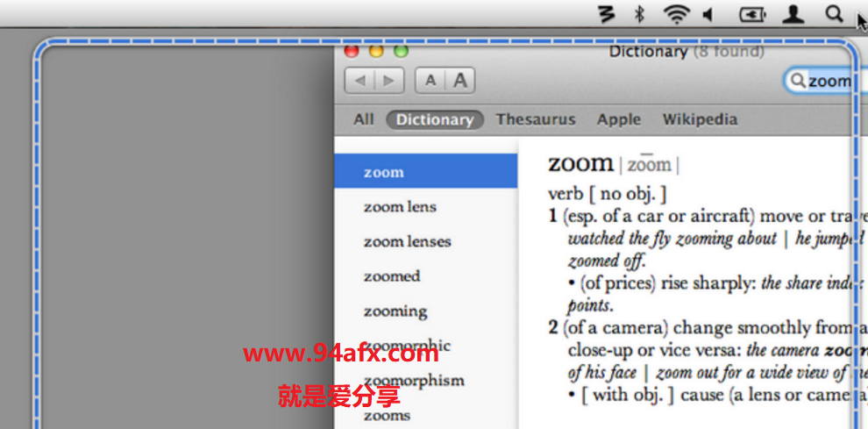
Task: Select the All source tab
Action: point(364,119)
